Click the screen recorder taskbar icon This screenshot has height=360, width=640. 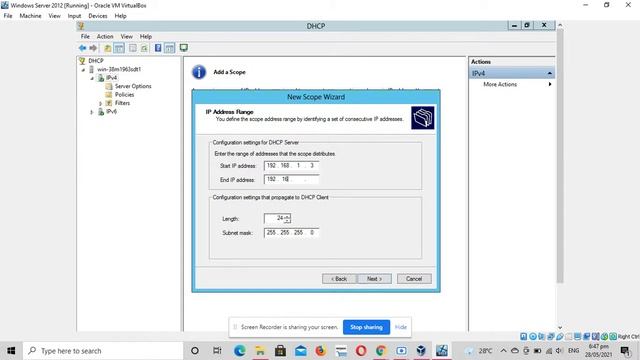click(x=401, y=351)
